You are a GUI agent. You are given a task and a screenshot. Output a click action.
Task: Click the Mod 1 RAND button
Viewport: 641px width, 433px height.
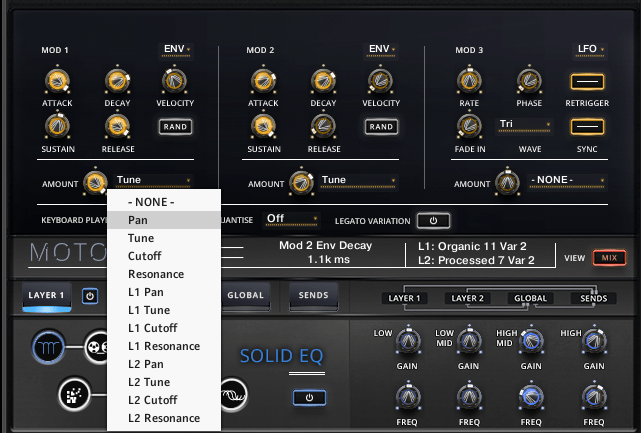(174, 126)
